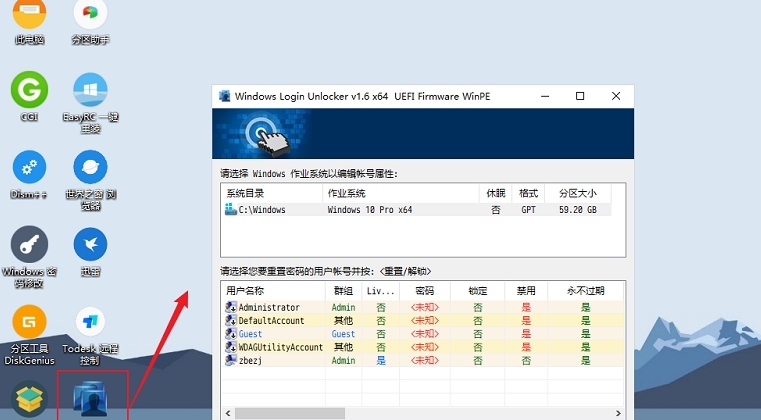Open Todesk 远程控制 icon
The image size is (761, 420).
(90, 321)
